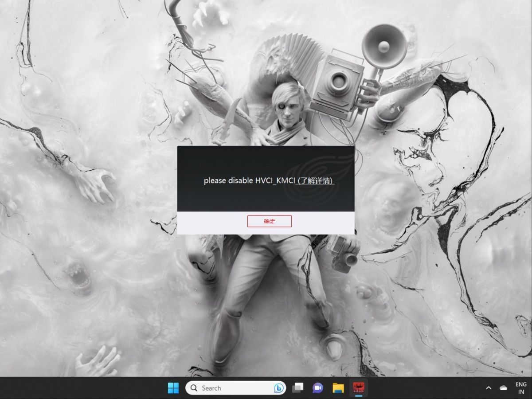Launch the Teams Chat taskbar icon
Image resolution: width=532 pixels, height=399 pixels.
coord(317,388)
